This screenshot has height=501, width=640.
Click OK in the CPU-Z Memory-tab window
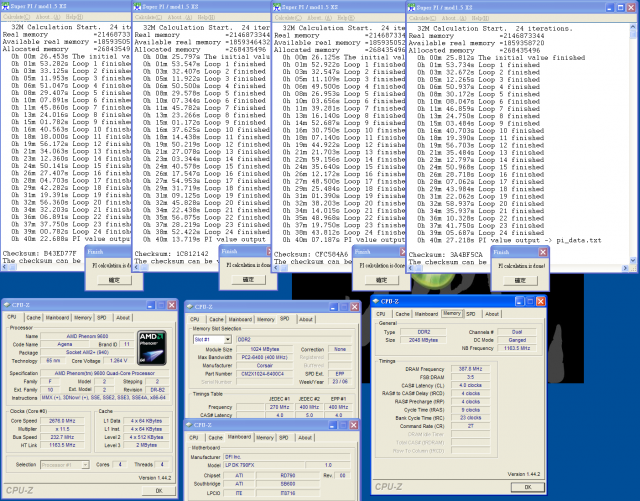[x=528, y=487]
